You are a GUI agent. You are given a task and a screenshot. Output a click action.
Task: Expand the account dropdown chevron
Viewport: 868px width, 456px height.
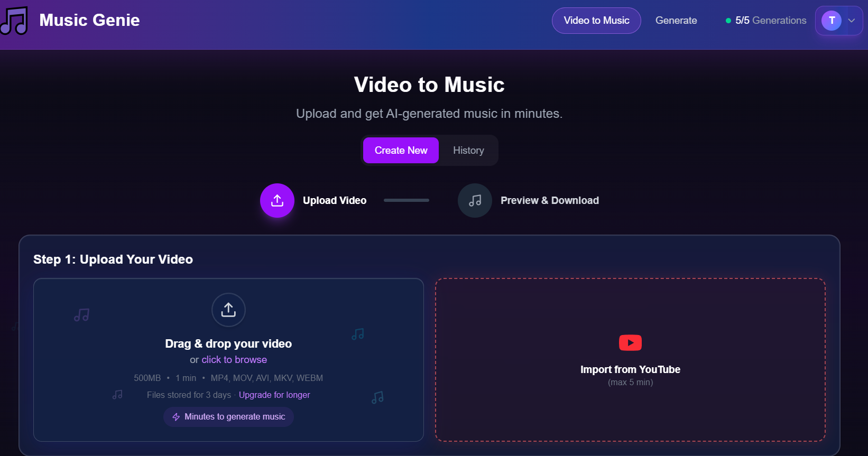tap(852, 21)
